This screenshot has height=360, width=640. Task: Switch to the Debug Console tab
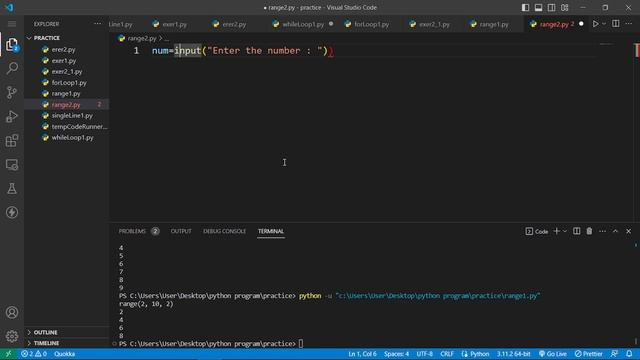click(x=224, y=231)
